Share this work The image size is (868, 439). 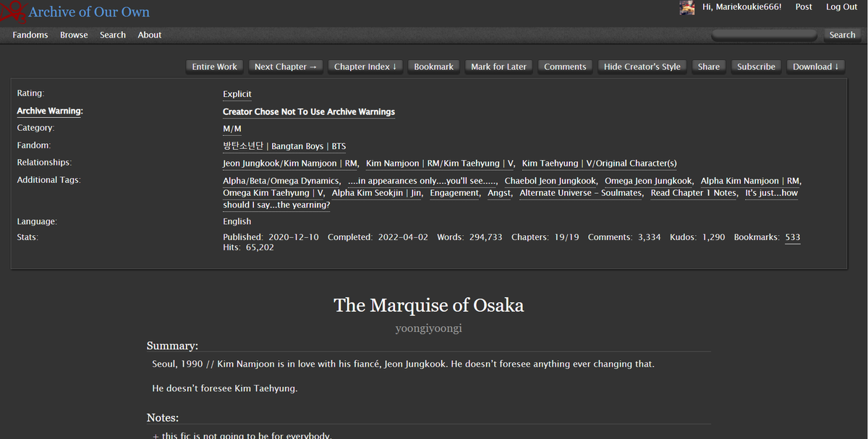click(x=709, y=67)
